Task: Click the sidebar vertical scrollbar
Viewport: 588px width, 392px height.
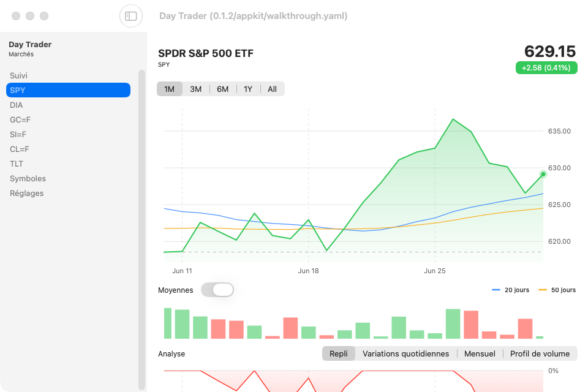Action: 141,230
